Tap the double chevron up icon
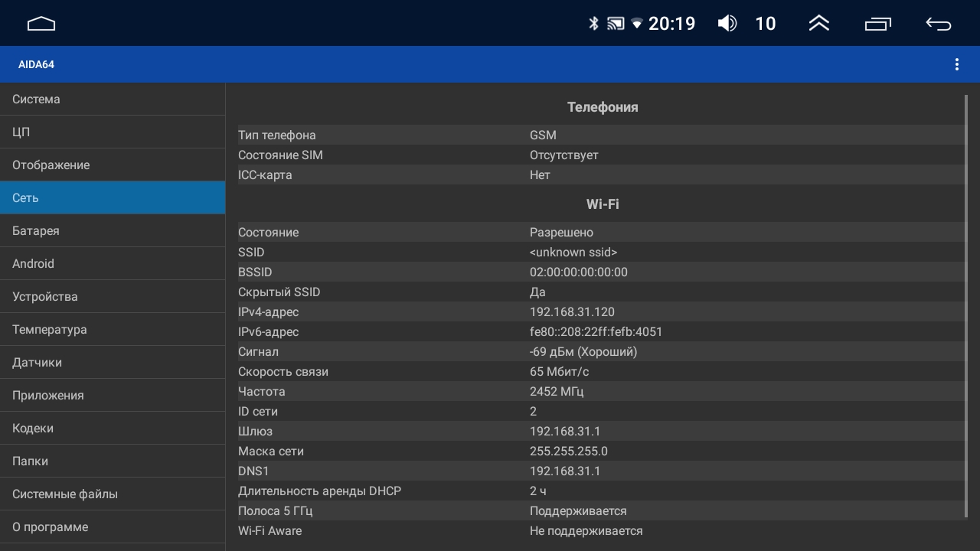Image resolution: width=980 pixels, height=551 pixels. [x=819, y=24]
